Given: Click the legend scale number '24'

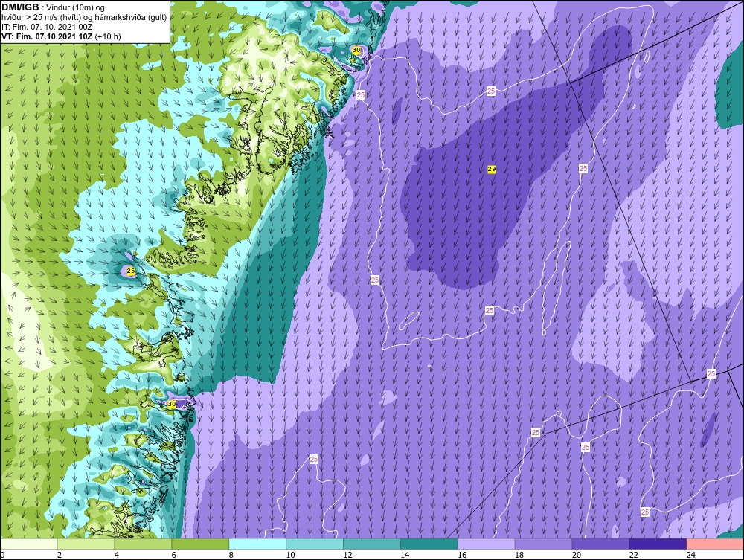Looking at the screenshot, I should pos(691,555).
